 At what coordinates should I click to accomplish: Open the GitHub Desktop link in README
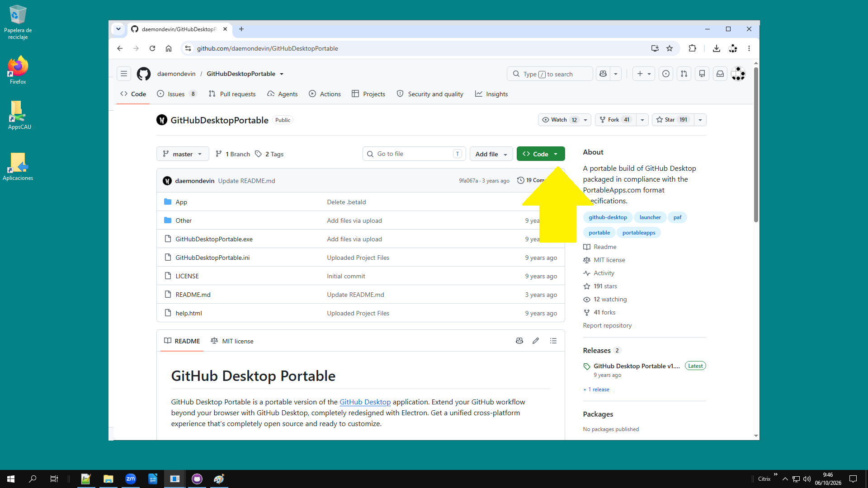365,402
